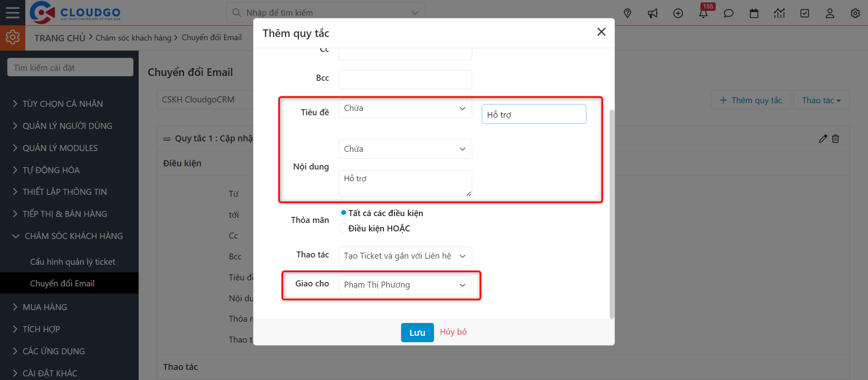Open the quick create plus icon
Viewport: 868px width, 380px height.
pos(678,13)
